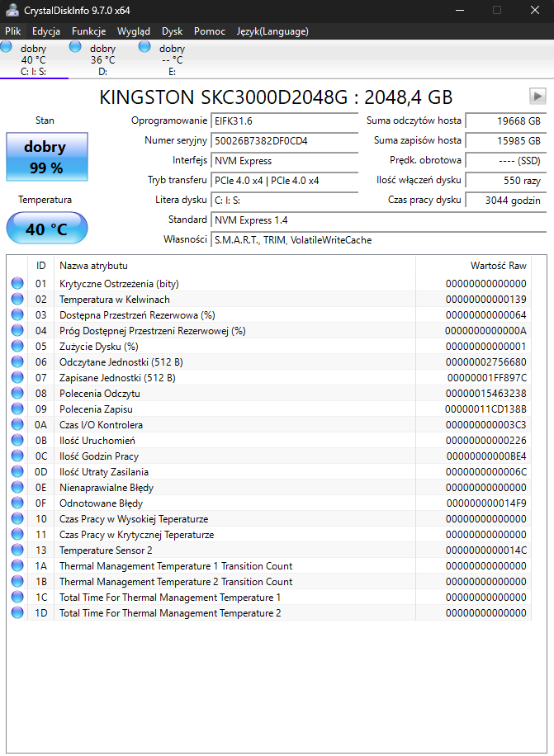This screenshot has width=554, height=756.
Task: Click the raw value 00000000000139
Action: point(486,299)
